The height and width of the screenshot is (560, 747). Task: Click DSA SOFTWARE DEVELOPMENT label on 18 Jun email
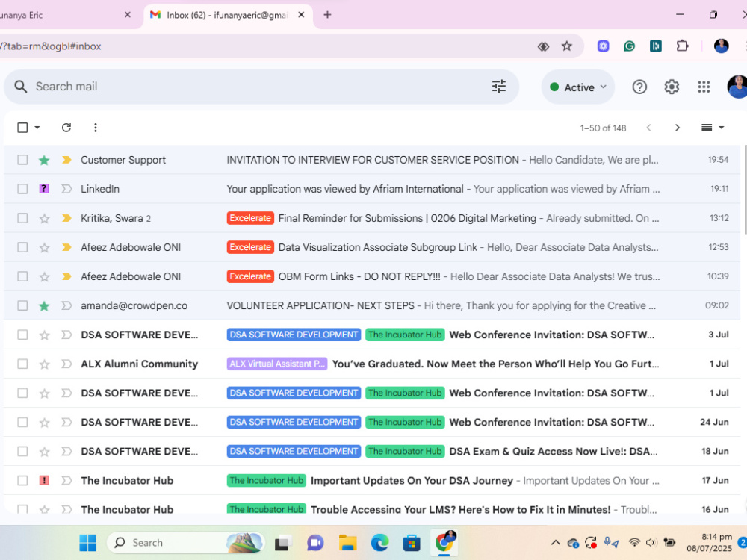[294, 452]
